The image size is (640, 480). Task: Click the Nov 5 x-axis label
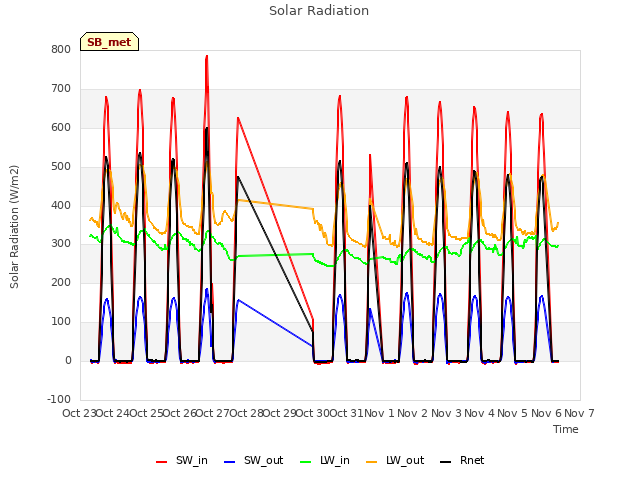click(513, 413)
